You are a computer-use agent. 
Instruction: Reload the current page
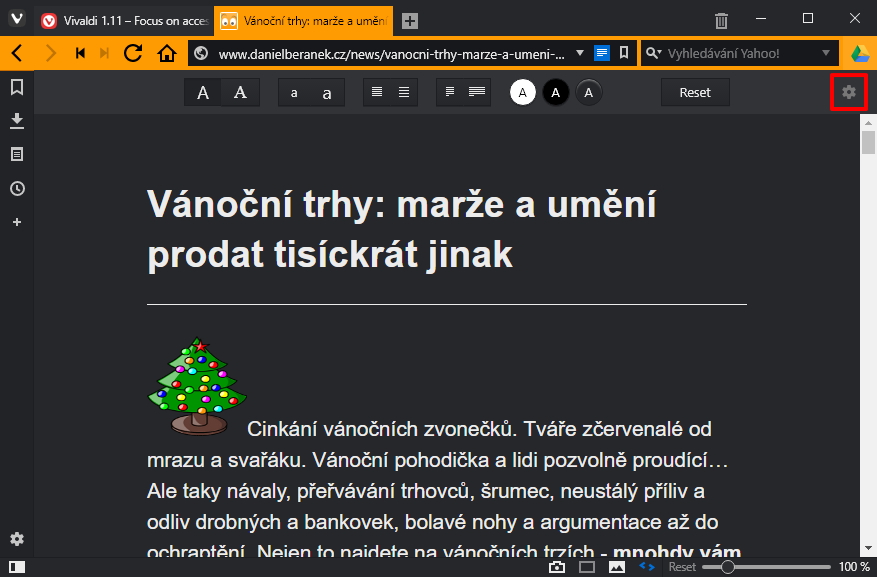point(133,53)
